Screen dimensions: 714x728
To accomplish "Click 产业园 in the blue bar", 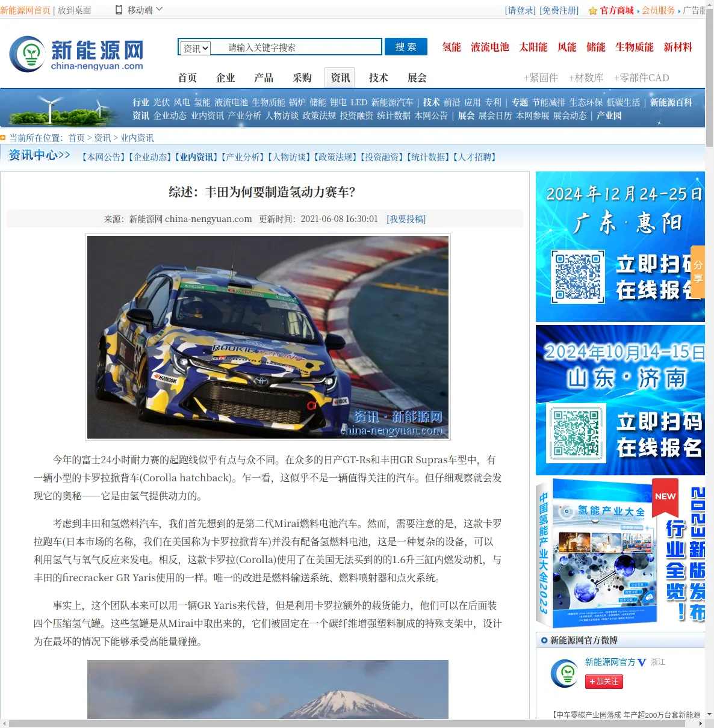I will [609, 116].
